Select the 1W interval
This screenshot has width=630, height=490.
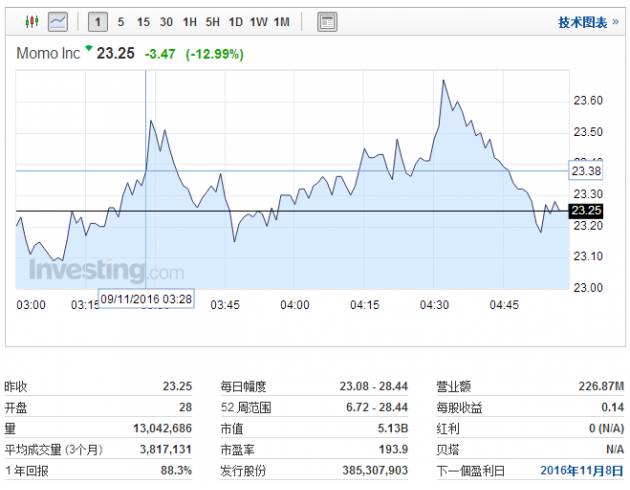258,22
